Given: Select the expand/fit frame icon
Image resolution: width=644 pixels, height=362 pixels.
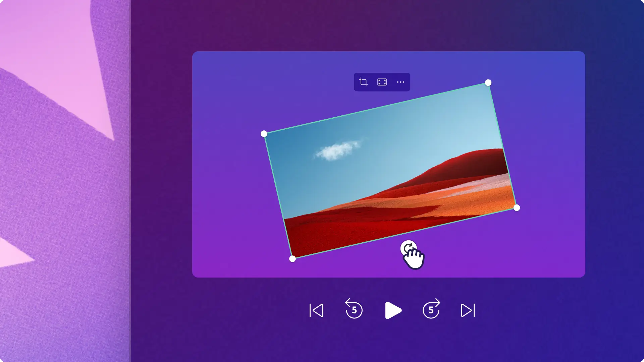Looking at the screenshot, I should coord(382,81).
